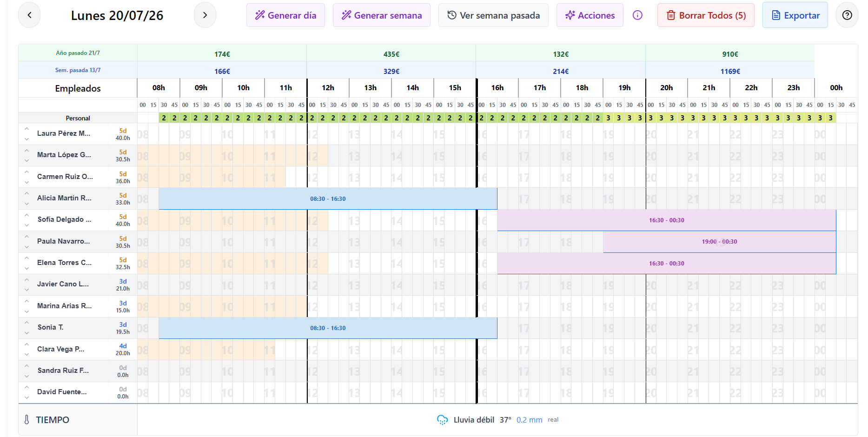Click Borrar Todos (5)
This screenshot has height=437, width=868.
[706, 15]
